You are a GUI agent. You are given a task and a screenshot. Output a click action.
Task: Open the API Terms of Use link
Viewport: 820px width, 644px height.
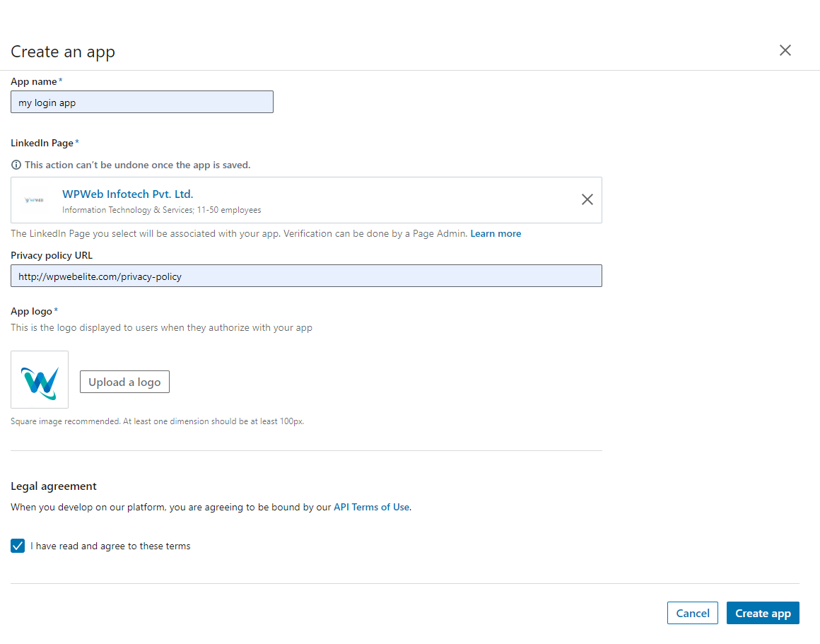(372, 507)
